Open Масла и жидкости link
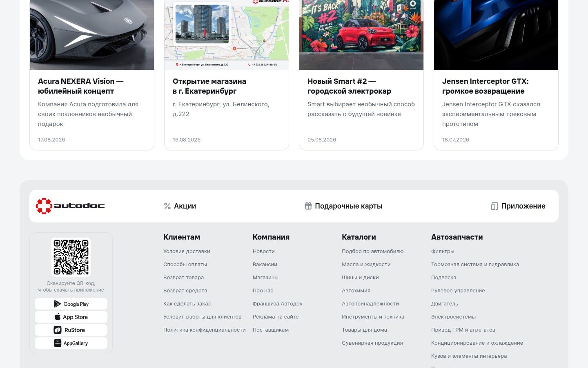 [366, 265]
